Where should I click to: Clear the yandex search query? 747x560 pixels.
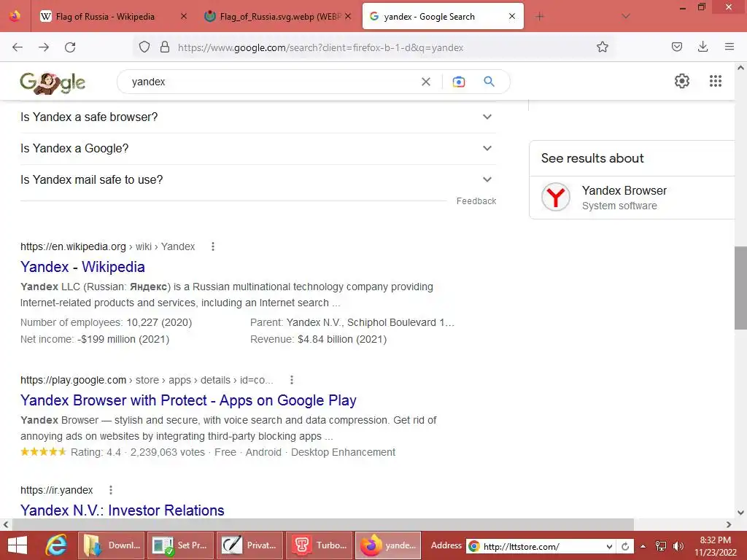click(426, 82)
